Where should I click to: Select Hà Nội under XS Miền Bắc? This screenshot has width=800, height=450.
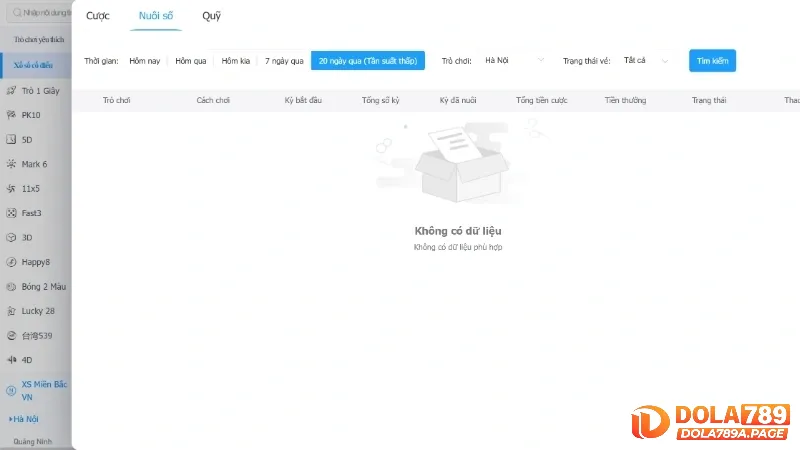coord(28,418)
